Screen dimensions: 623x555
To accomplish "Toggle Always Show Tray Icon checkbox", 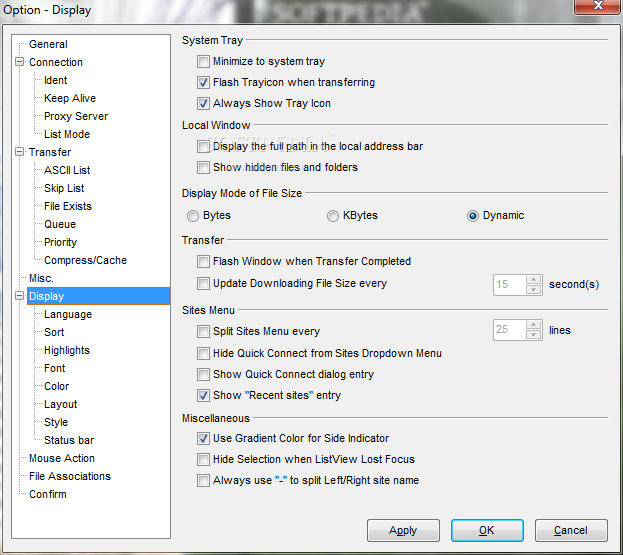I will pos(203,104).
